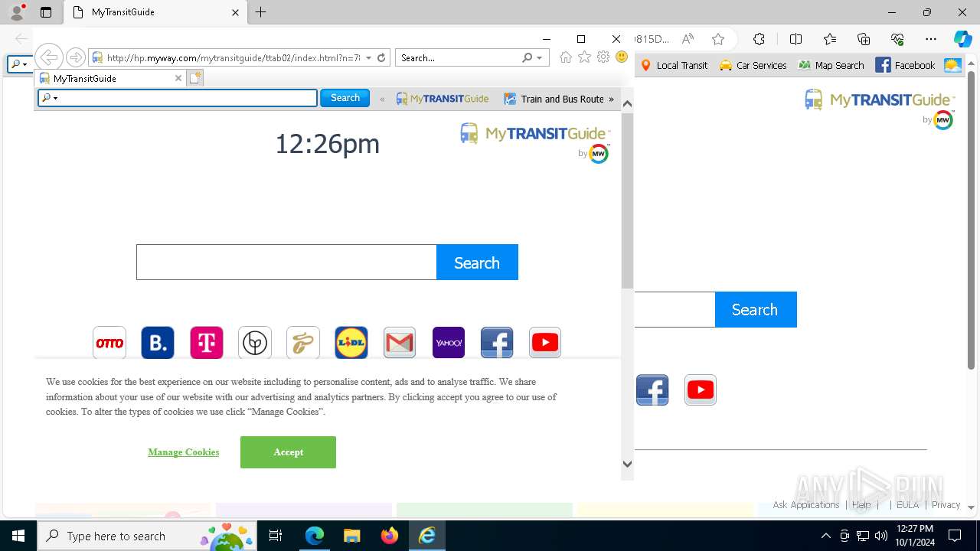Click the Search button on the Edge page
Screen dimensions: 980x551
(756, 309)
